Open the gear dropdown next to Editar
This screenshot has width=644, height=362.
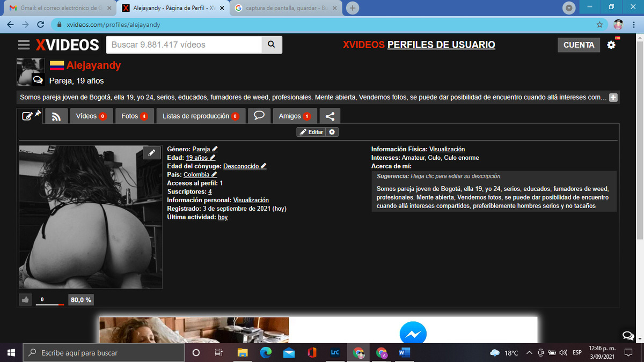333,132
